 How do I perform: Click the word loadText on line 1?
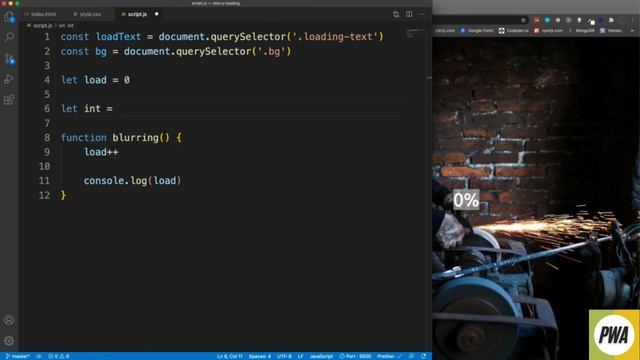click(118, 37)
